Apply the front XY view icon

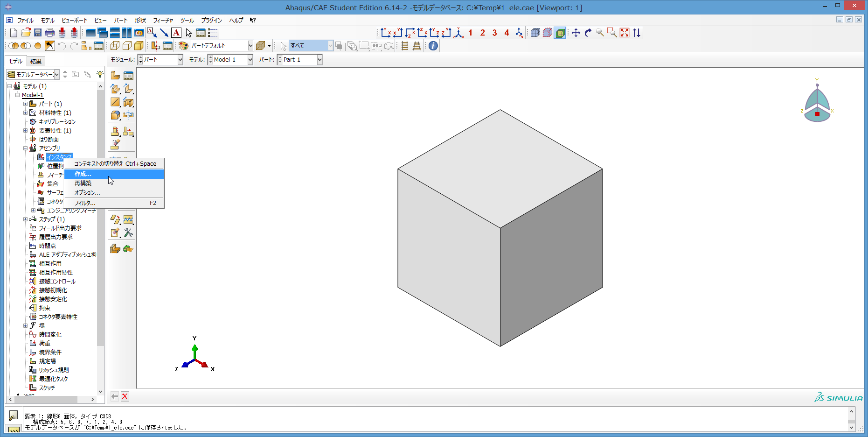(385, 33)
